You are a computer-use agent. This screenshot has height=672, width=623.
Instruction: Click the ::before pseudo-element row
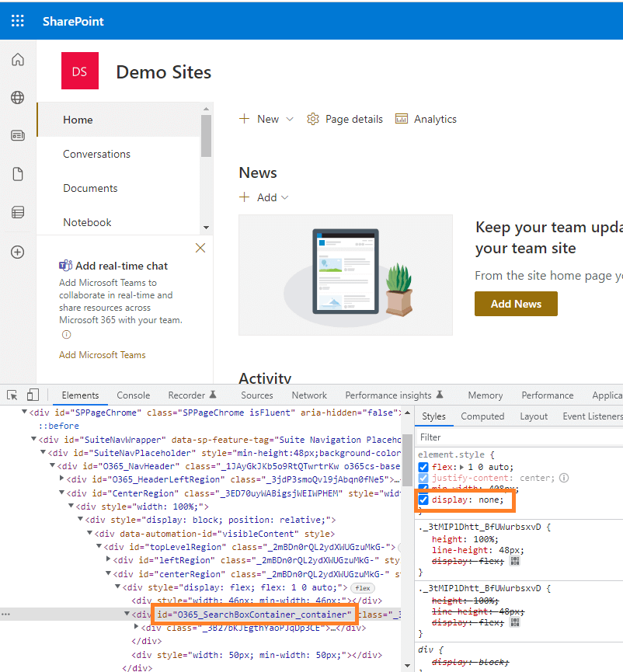click(x=59, y=426)
